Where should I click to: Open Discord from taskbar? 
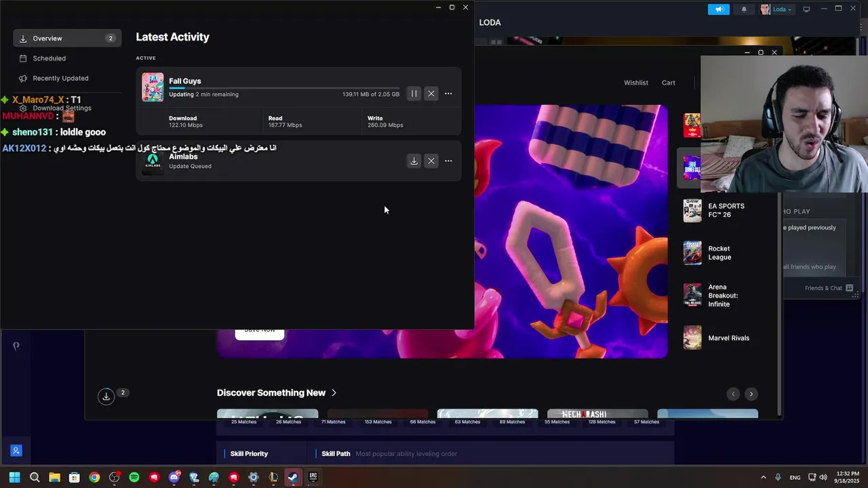pyautogui.click(x=174, y=477)
